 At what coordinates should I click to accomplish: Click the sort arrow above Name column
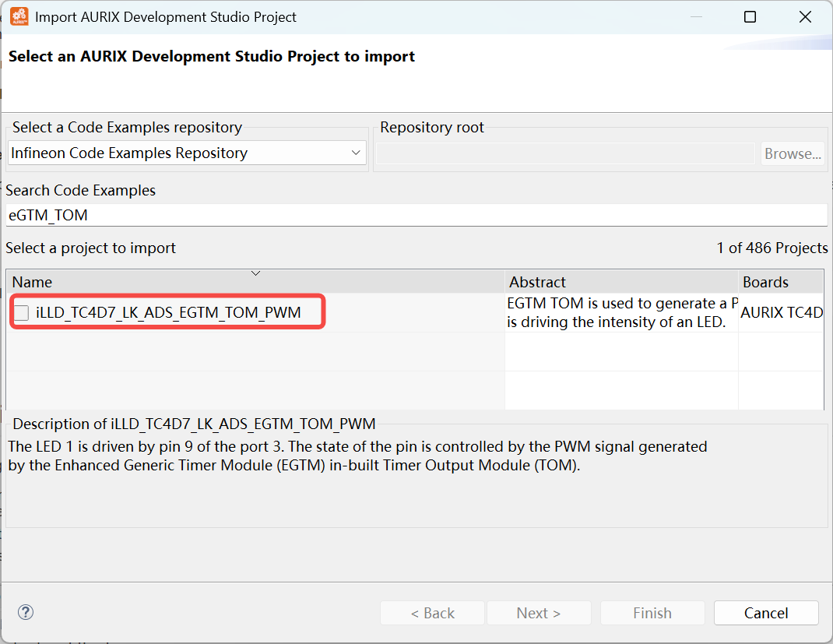point(255,273)
